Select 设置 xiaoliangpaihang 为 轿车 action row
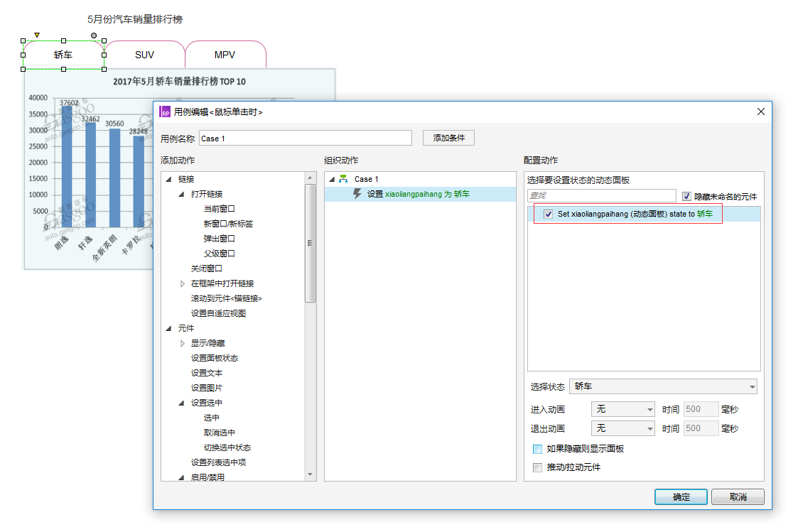 (x=420, y=194)
